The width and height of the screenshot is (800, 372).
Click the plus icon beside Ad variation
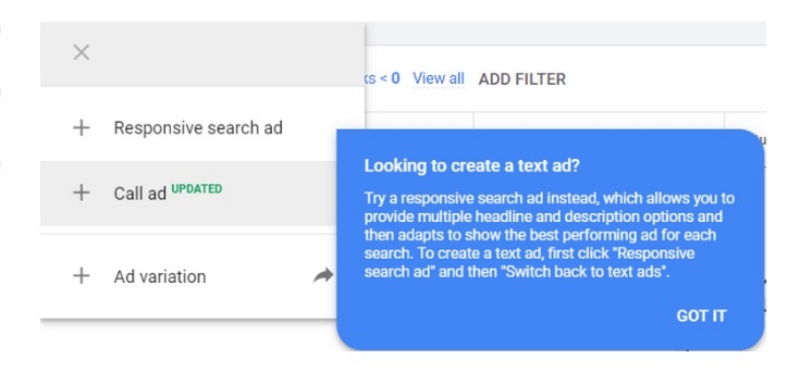pyautogui.click(x=82, y=276)
